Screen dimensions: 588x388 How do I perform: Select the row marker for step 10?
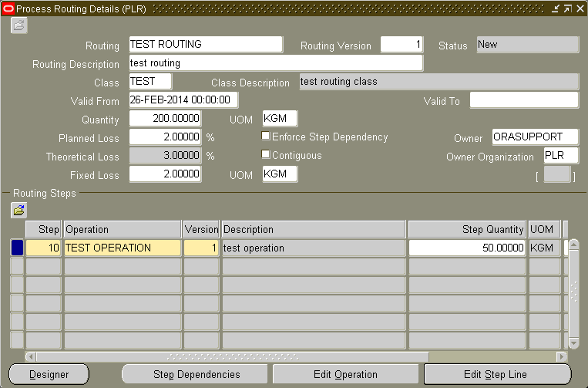click(17, 248)
